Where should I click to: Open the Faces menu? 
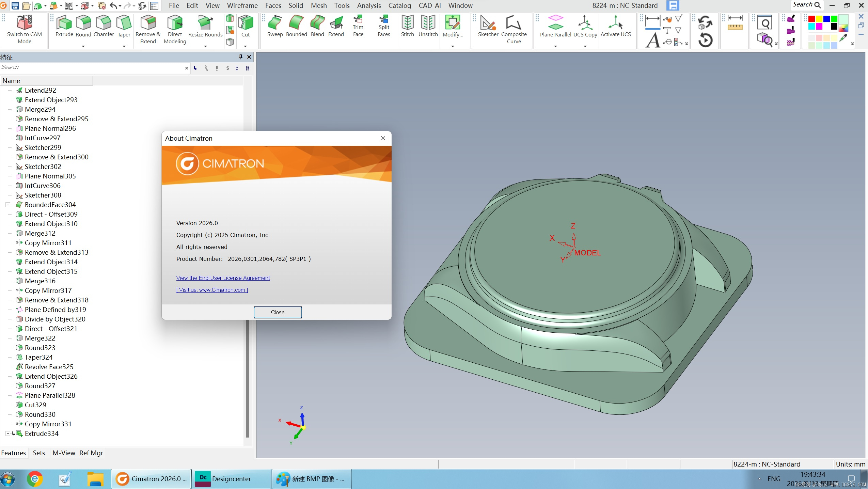(273, 5)
